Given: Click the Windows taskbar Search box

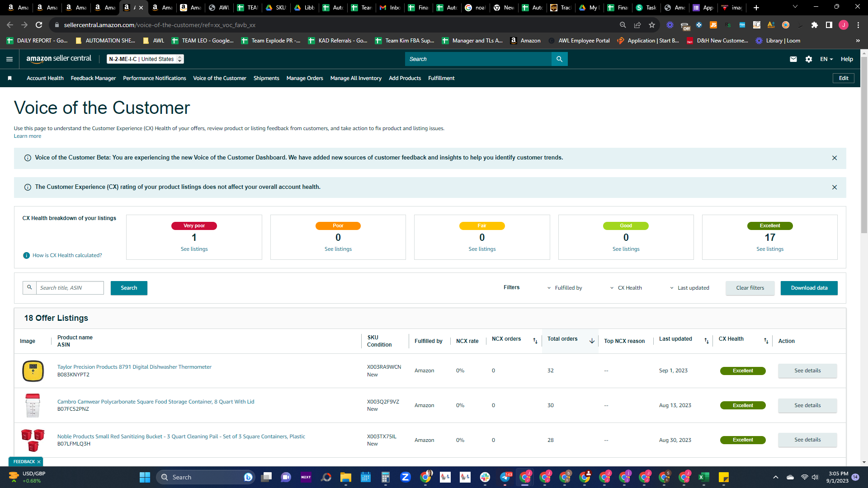Looking at the screenshot, I should 206,477.
